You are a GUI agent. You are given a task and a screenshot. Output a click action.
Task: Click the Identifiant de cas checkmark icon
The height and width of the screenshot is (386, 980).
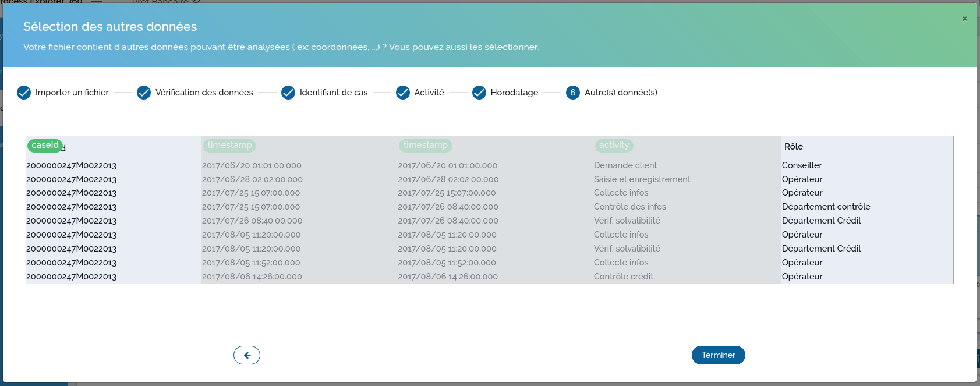[x=288, y=93]
